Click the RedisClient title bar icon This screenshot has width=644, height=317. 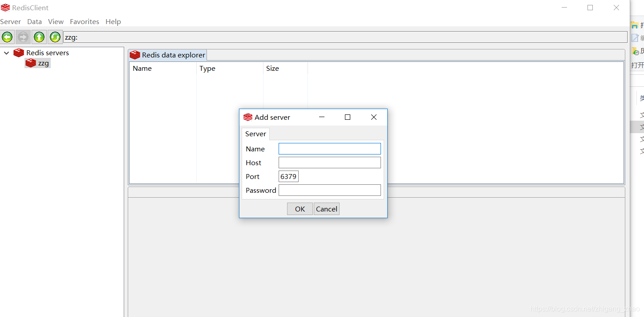[5, 8]
